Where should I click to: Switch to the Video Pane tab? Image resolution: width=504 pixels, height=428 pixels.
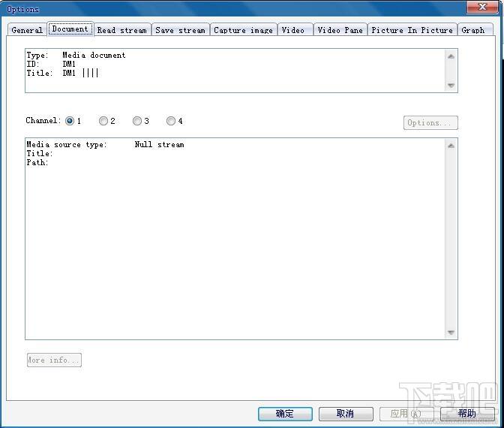(340, 30)
